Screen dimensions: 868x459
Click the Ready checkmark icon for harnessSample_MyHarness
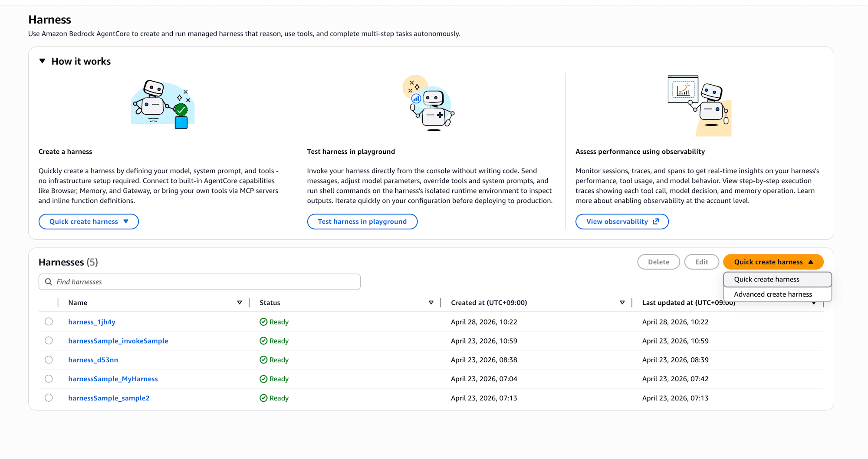pos(263,379)
